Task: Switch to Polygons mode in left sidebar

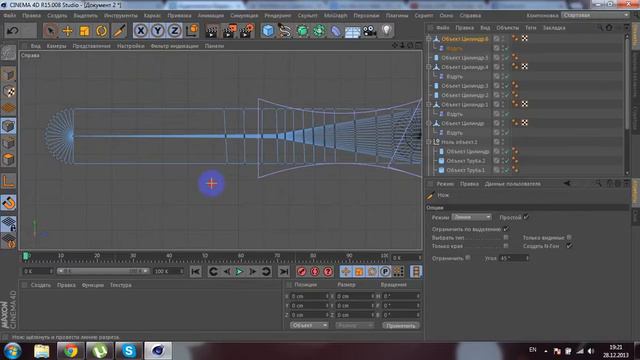Action: tap(9, 160)
